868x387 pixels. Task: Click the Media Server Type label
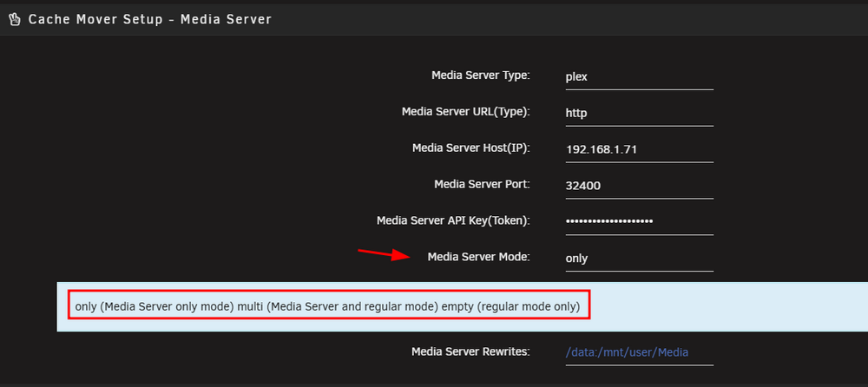tap(481, 75)
